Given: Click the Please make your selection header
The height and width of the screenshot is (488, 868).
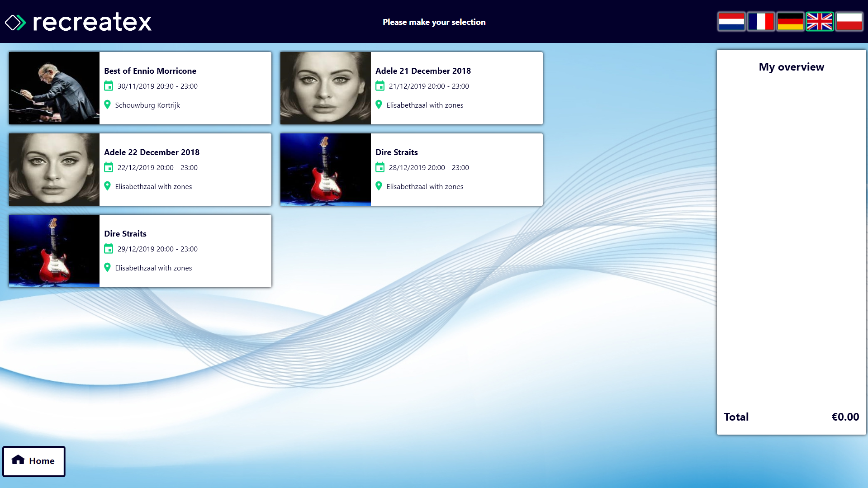Looking at the screenshot, I should [x=434, y=22].
